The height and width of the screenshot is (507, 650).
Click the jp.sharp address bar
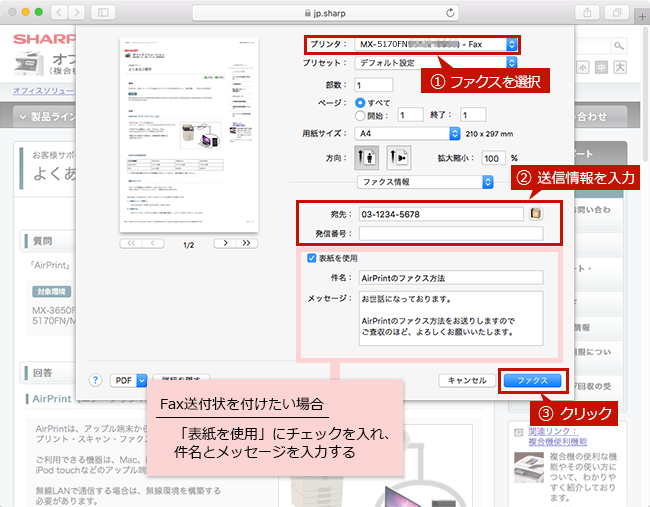[x=325, y=13]
